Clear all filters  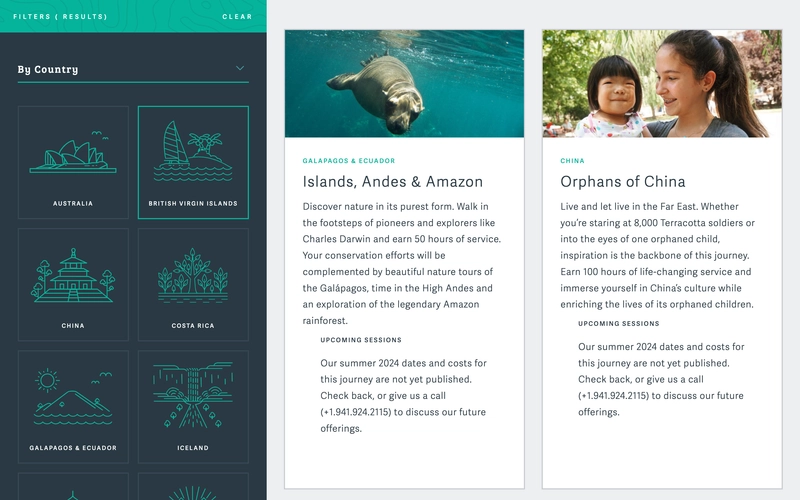237,16
